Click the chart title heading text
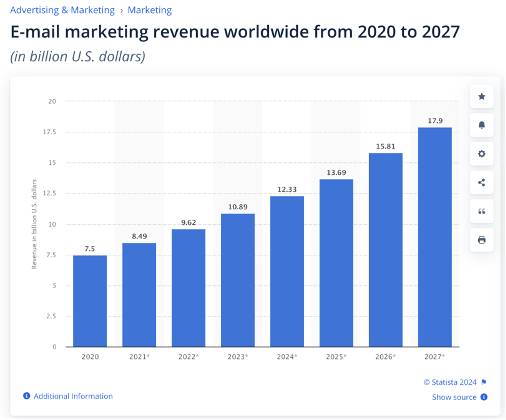The image size is (506, 420). [x=235, y=32]
